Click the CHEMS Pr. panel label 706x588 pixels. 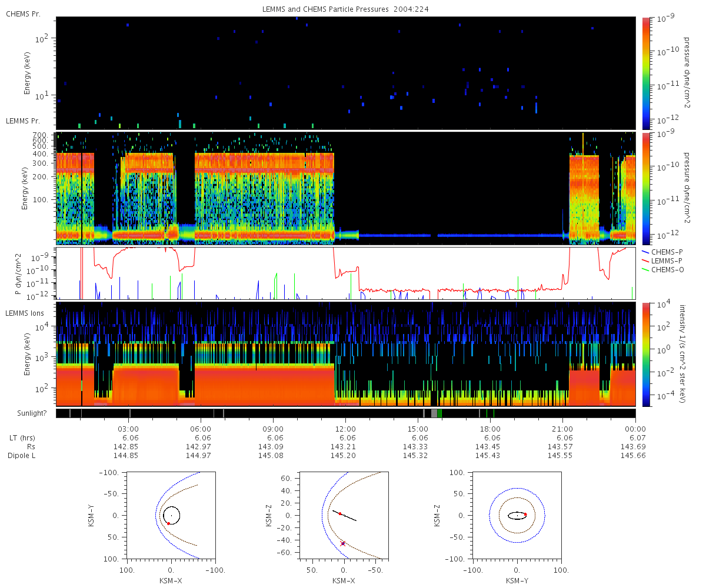coord(23,13)
